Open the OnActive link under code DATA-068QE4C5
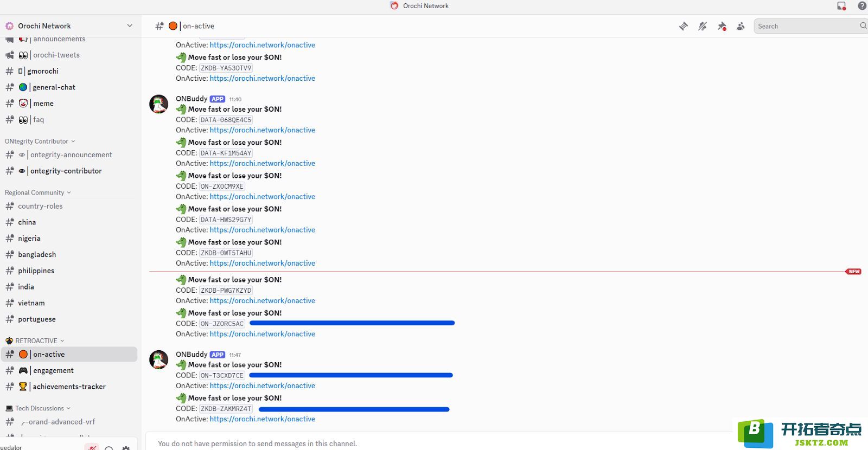This screenshot has width=868, height=450. tap(263, 130)
